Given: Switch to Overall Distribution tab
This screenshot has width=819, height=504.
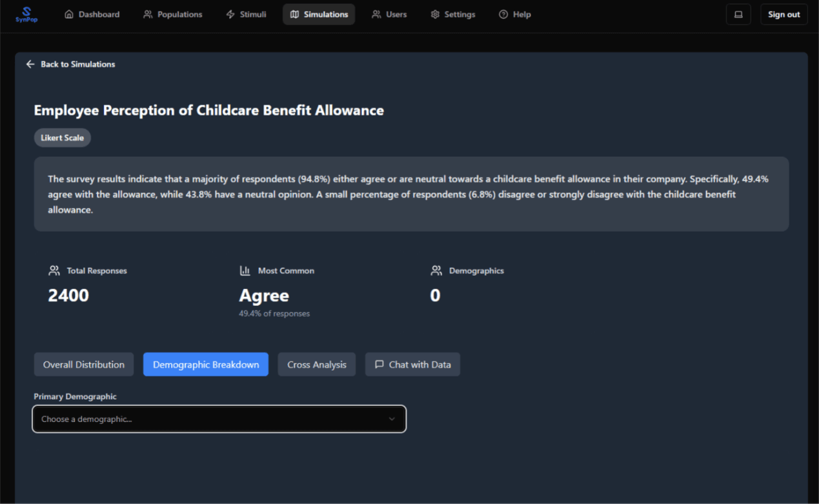Looking at the screenshot, I should click(84, 365).
